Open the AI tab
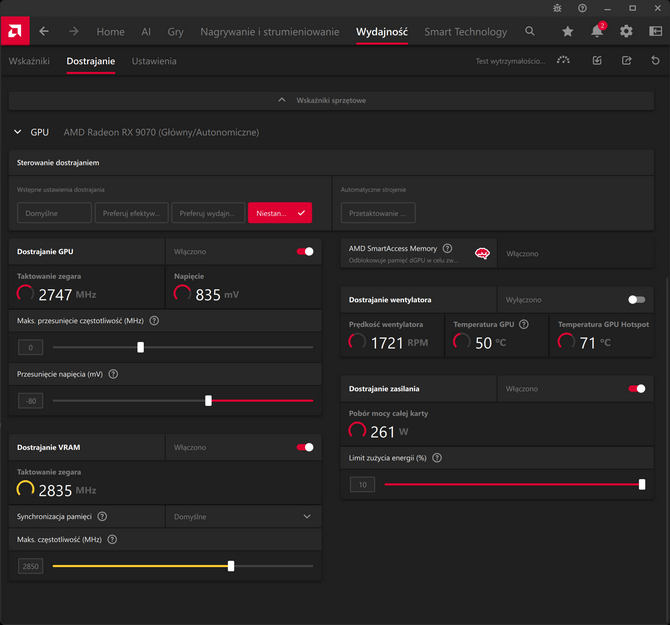 146,32
